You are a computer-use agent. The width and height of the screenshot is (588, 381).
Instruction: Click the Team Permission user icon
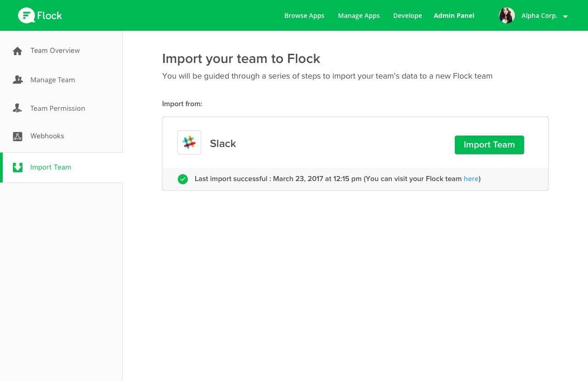pyautogui.click(x=17, y=108)
